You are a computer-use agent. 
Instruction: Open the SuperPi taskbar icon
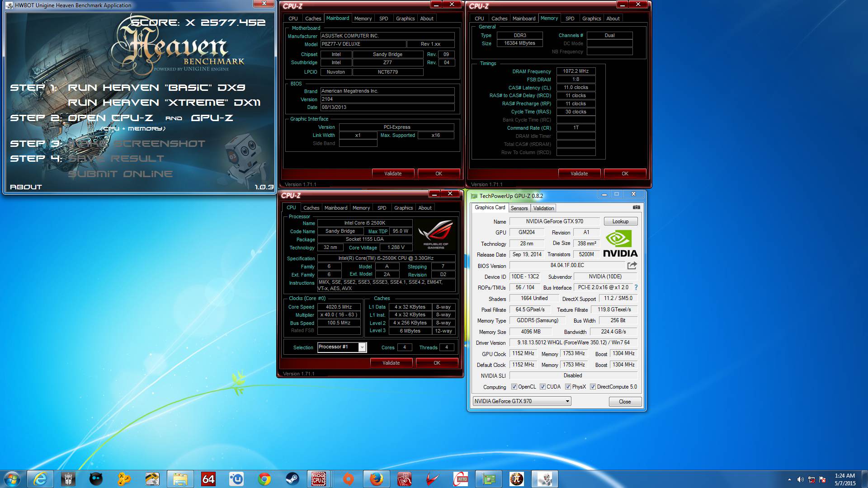[x=517, y=479]
